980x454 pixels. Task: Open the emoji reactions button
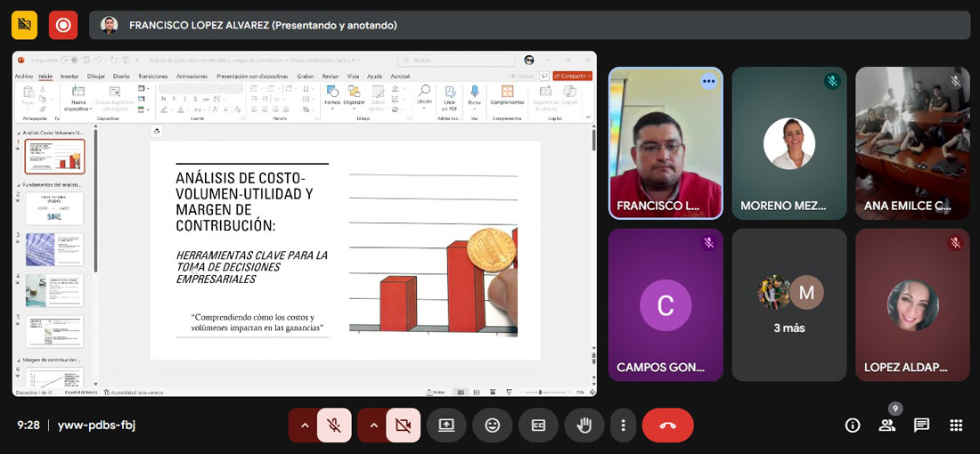(493, 426)
